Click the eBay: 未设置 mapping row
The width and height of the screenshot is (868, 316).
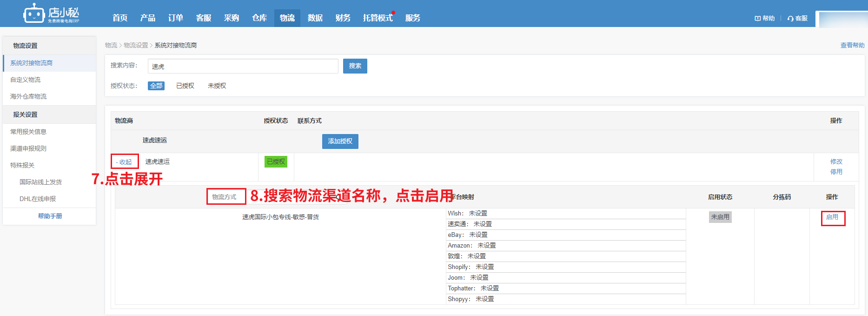click(x=566, y=235)
